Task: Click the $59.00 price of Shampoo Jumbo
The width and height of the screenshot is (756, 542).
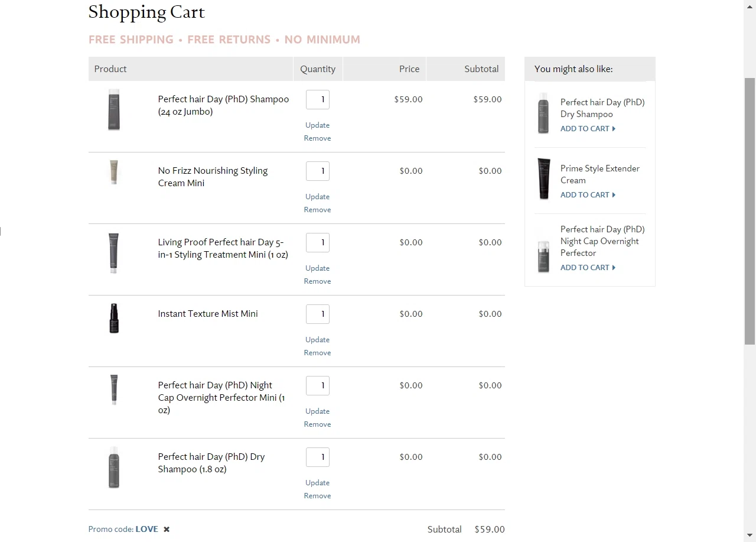Action: 408,99
